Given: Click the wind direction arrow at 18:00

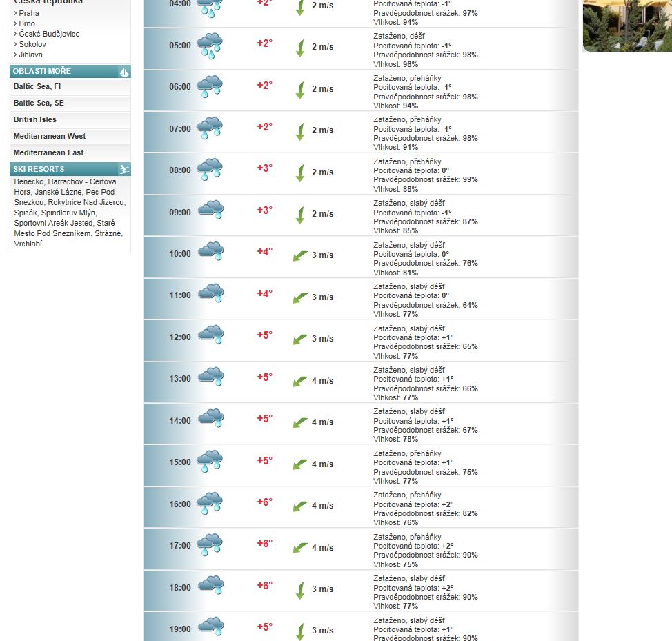Looking at the screenshot, I should pyautogui.click(x=300, y=591).
